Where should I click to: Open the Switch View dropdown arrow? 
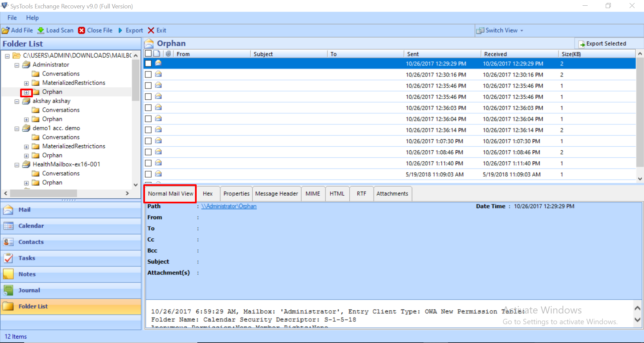pos(522,31)
